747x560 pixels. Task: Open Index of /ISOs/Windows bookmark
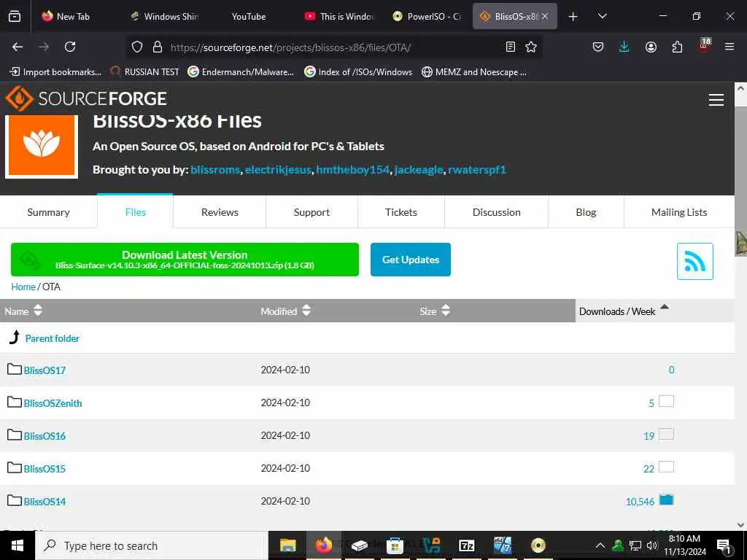(x=358, y=72)
